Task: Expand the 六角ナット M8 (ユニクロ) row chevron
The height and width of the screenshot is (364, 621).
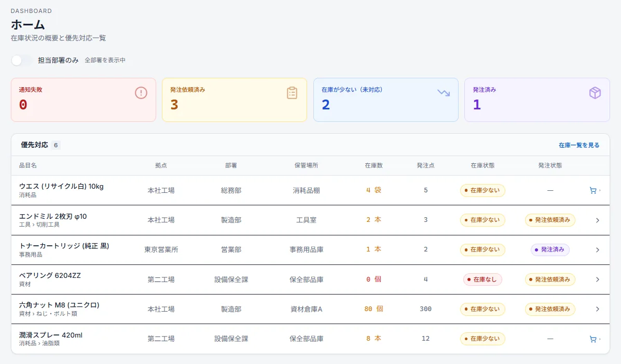Action: click(x=598, y=310)
